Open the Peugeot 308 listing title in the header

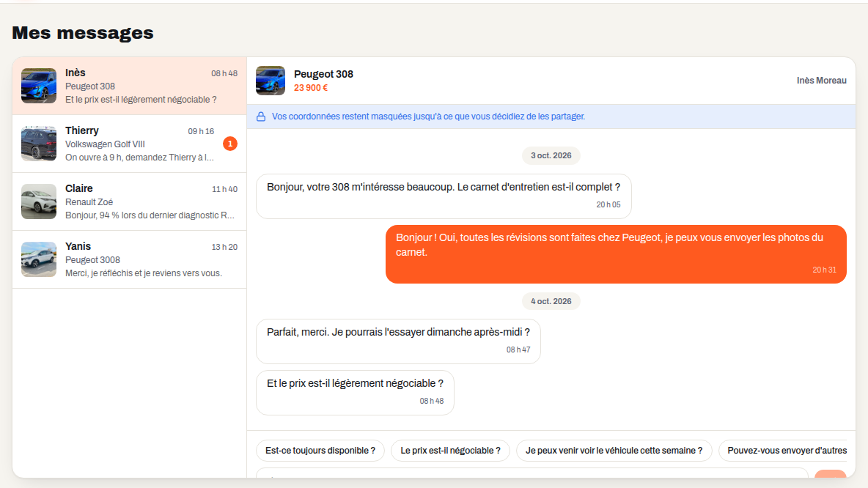pyautogui.click(x=323, y=74)
